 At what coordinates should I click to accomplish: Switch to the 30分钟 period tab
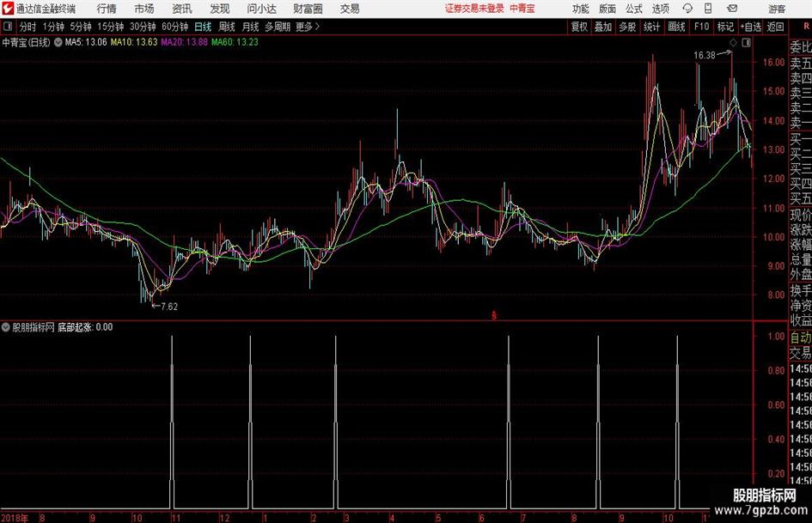pos(143,27)
